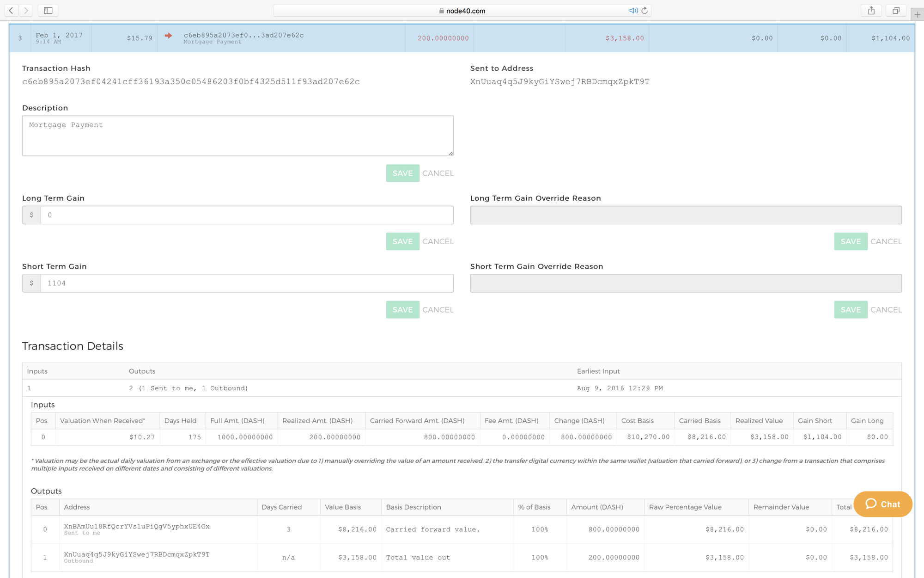Image resolution: width=924 pixels, height=578 pixels.
Task: Open the Safari share icon
Action: pos(871,10)
